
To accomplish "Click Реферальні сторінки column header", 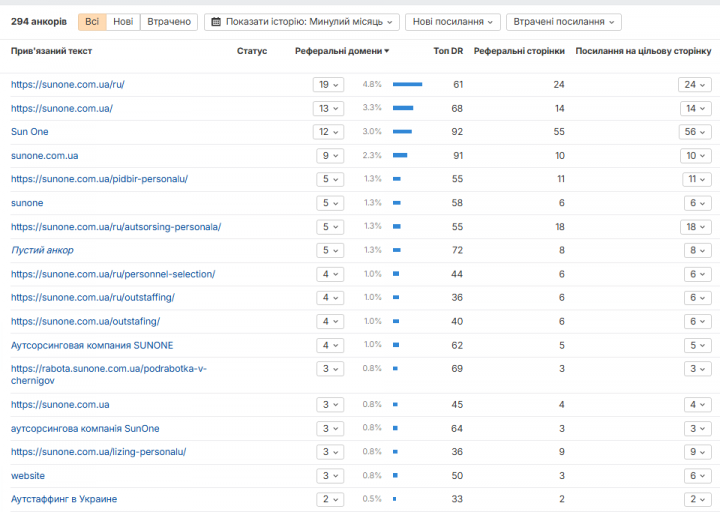I will [x=519, y=51].
